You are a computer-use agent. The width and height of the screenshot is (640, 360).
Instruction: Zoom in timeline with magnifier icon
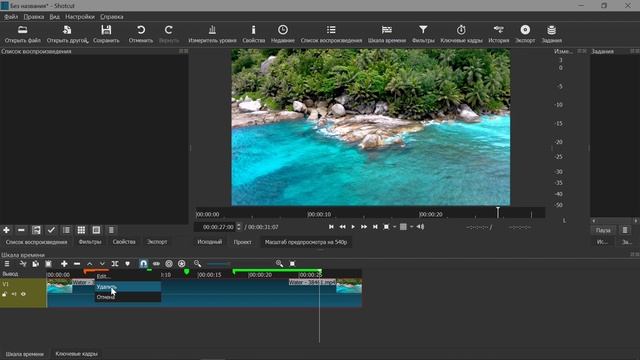click(279, 264)
